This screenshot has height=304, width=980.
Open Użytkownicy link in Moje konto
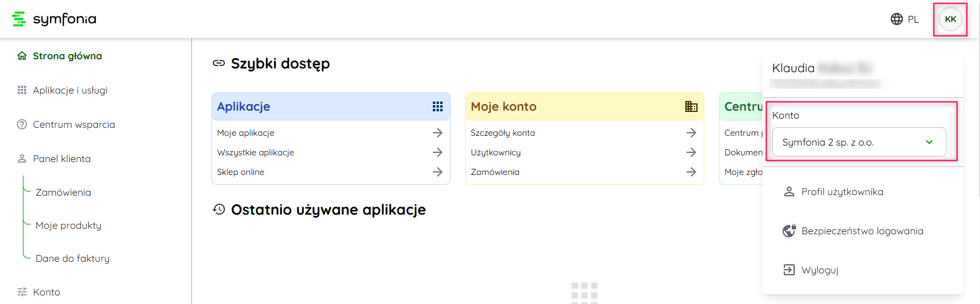point(496,152)
